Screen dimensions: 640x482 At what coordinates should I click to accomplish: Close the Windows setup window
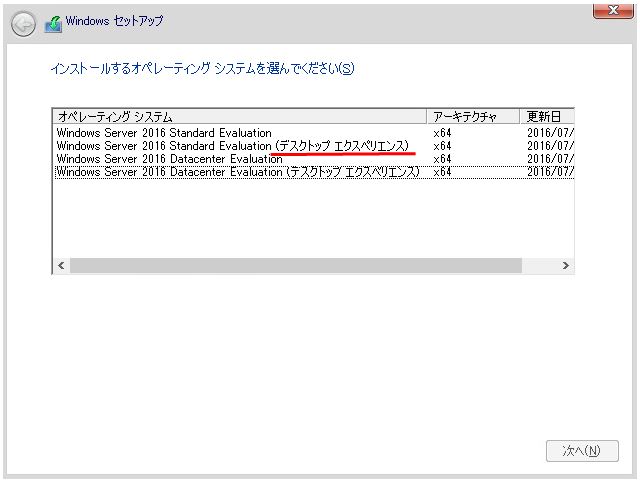(613, 11)
